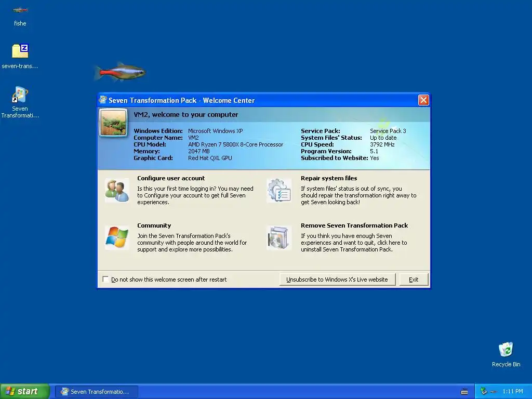Viewport: 532px width, 399px height.
Task: Click 'VM2, welcome to your computer' heading
Action: (185, 114)
